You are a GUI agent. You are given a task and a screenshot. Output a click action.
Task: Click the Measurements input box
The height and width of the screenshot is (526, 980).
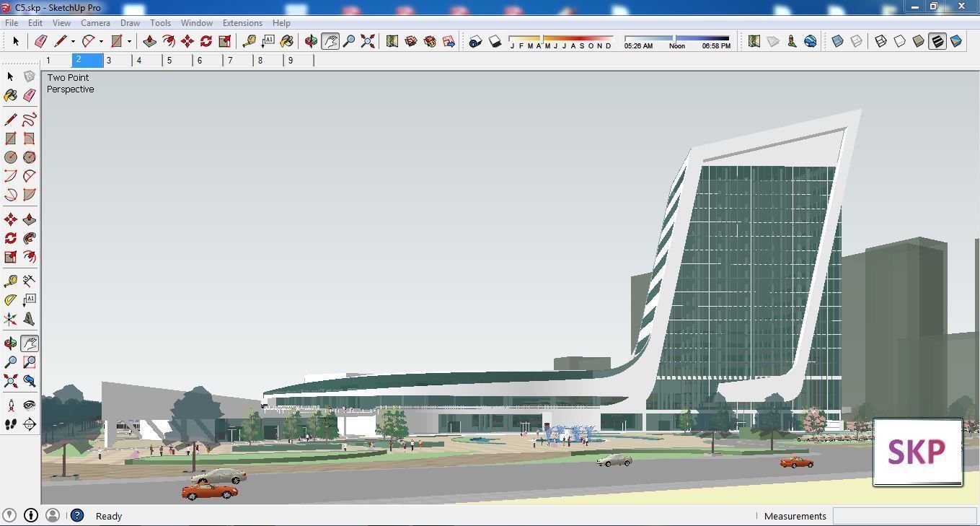904,516
